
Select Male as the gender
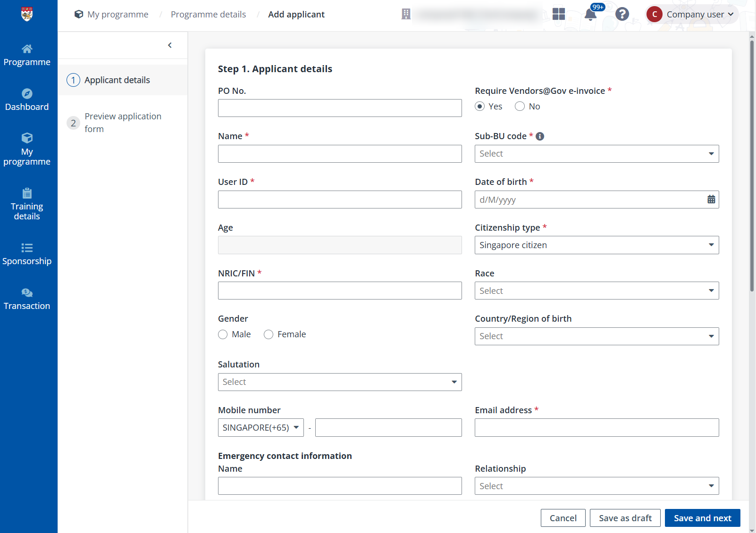coord(223,334)
